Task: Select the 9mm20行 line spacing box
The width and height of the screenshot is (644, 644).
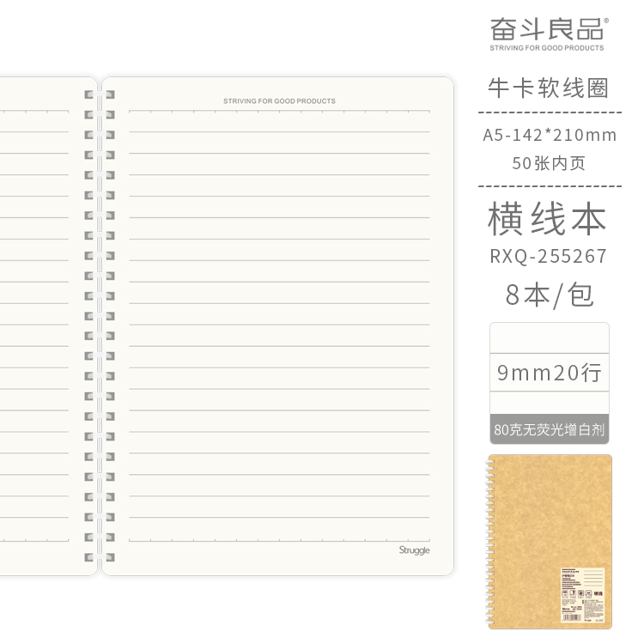Action: (x=550, y=374)
